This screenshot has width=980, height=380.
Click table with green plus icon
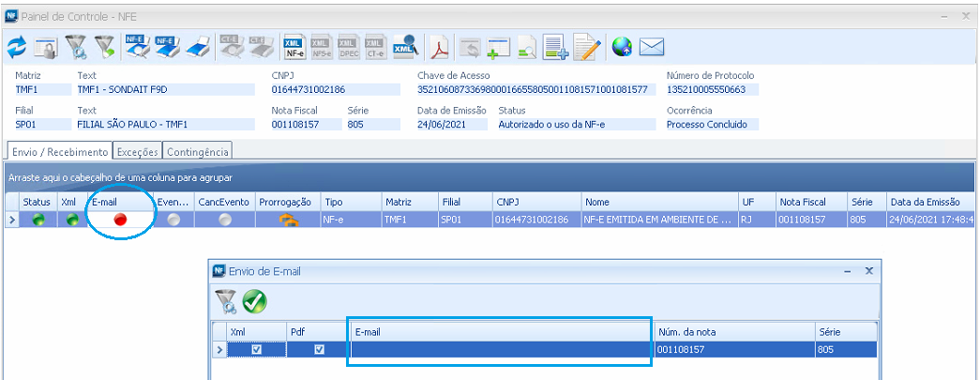coord(499,48)
